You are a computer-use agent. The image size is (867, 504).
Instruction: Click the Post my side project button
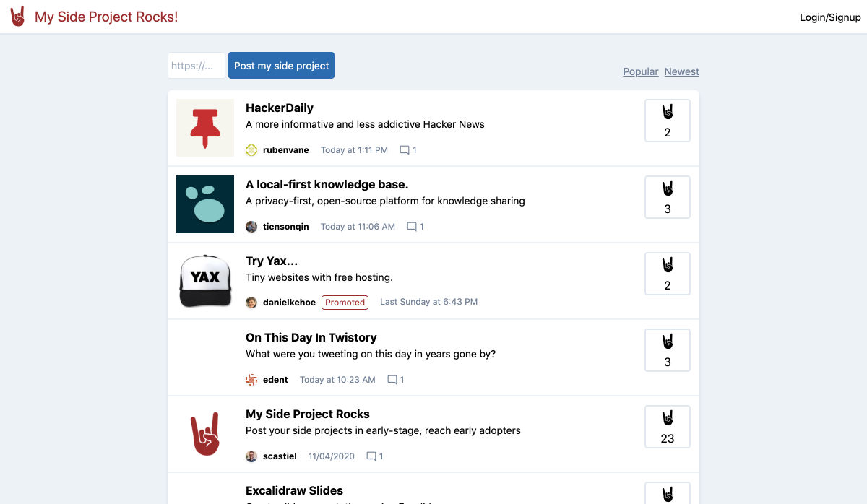tap(281, 66)
